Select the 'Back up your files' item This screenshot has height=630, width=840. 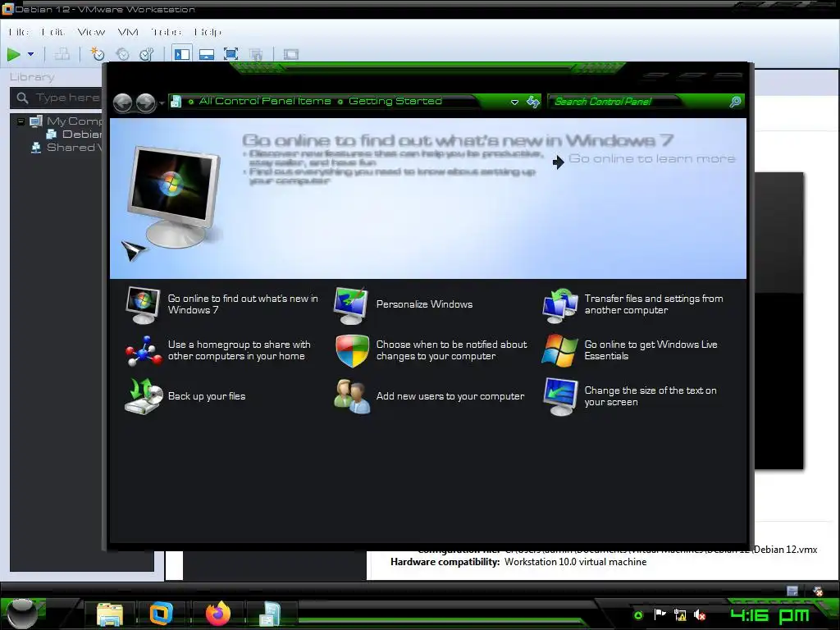coord(185,396)
